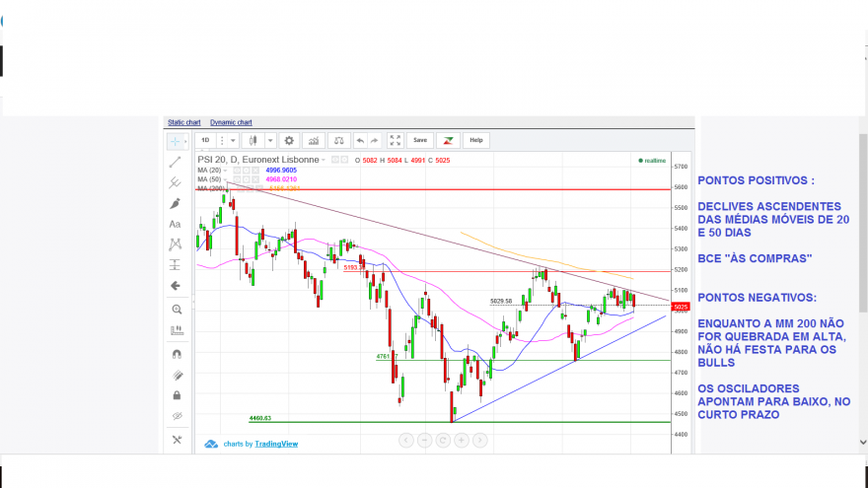The image size is (868, 488).
Task: Select the candlestick chart style button
Action: [253, 141]
